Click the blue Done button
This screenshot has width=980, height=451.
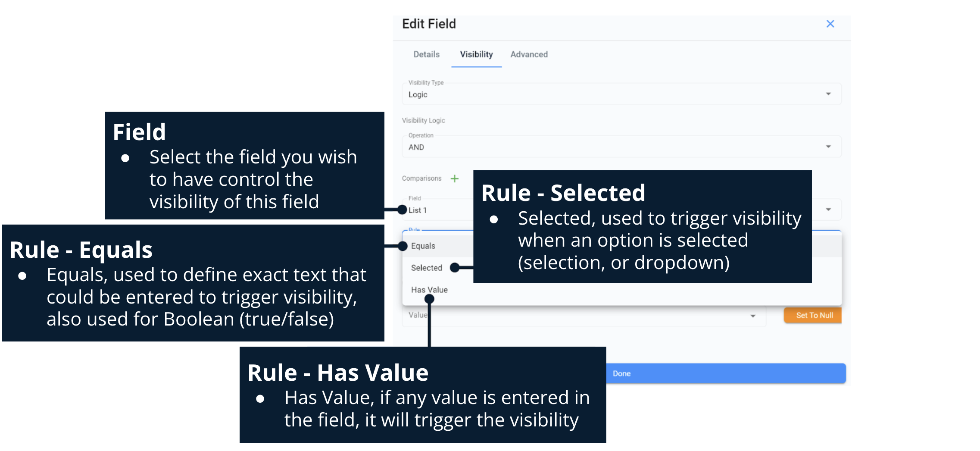[x=725, y=373]
